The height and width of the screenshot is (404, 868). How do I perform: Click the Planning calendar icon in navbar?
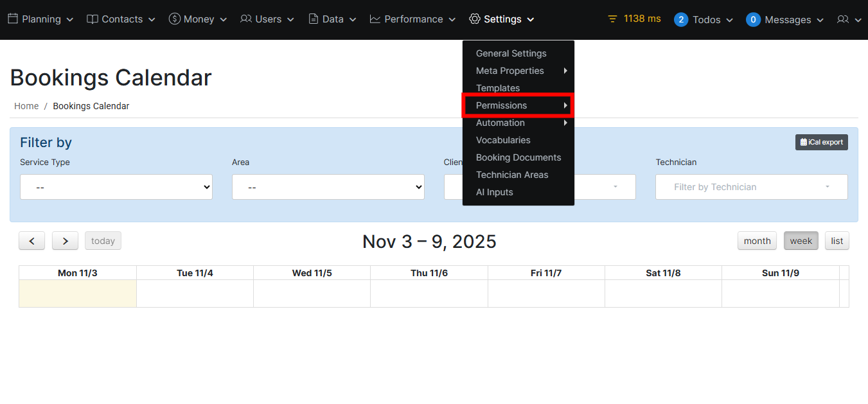point(13,19)
